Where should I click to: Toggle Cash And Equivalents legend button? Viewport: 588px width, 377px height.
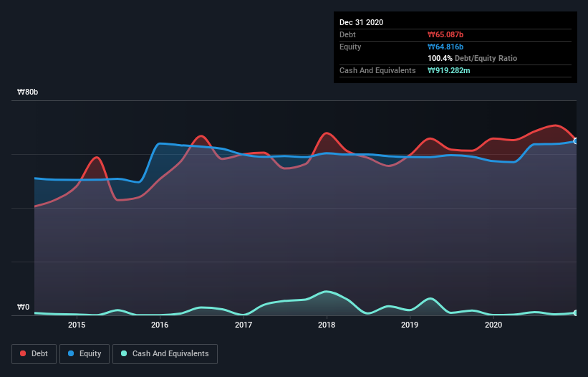(165, 354)
